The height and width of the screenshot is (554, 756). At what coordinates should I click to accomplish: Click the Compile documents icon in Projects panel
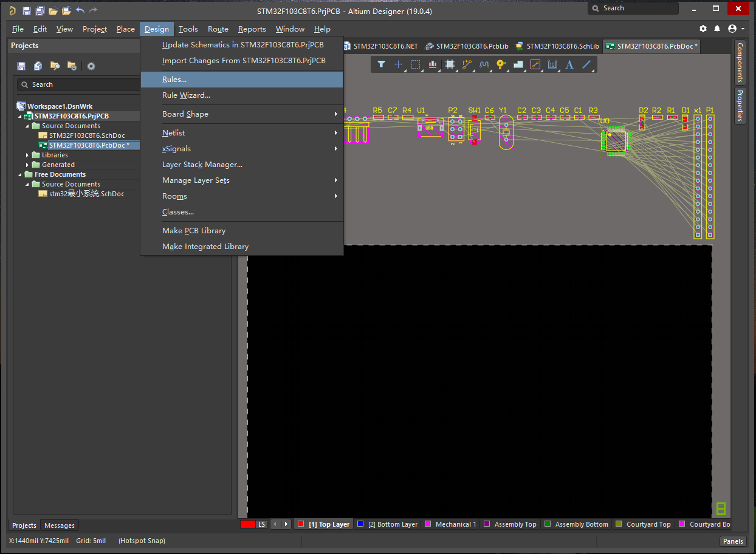(38, 66)
